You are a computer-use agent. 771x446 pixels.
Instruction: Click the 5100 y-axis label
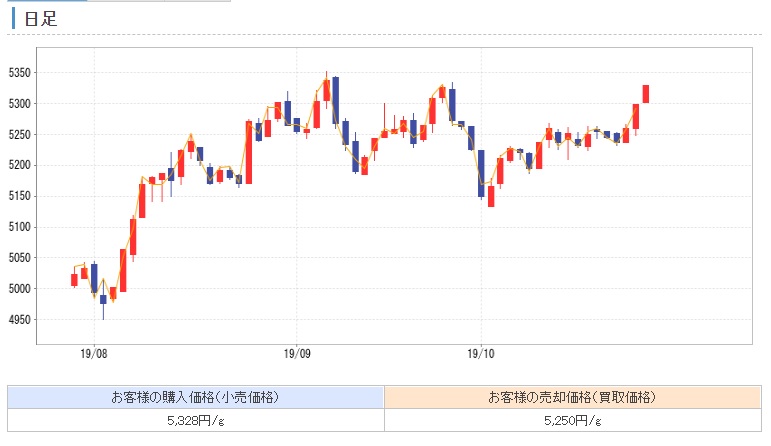[x=20, y=227]
